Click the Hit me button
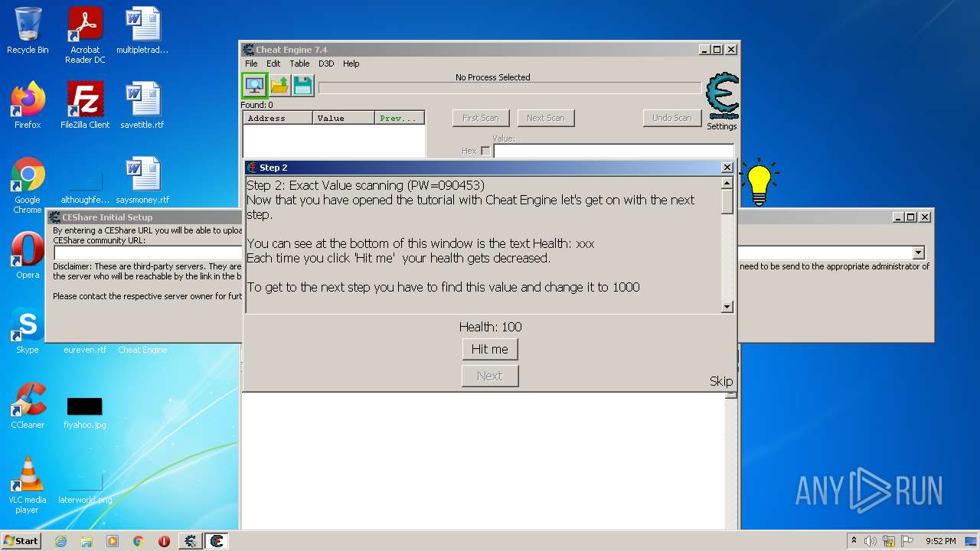 (x=490, y=349)
